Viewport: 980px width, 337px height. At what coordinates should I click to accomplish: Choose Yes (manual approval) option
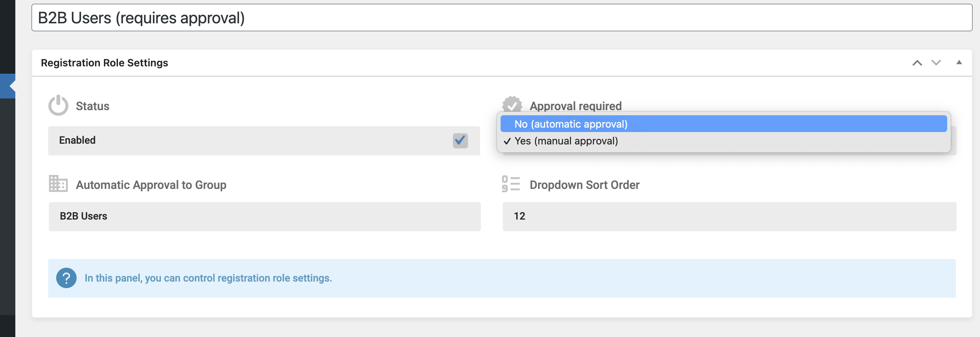(x=723, y=141)
